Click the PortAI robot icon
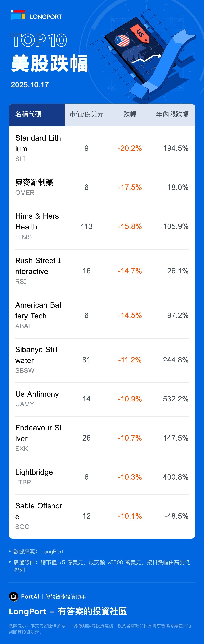The width and height of the screenshot is (204, 644). pos(14,596)
